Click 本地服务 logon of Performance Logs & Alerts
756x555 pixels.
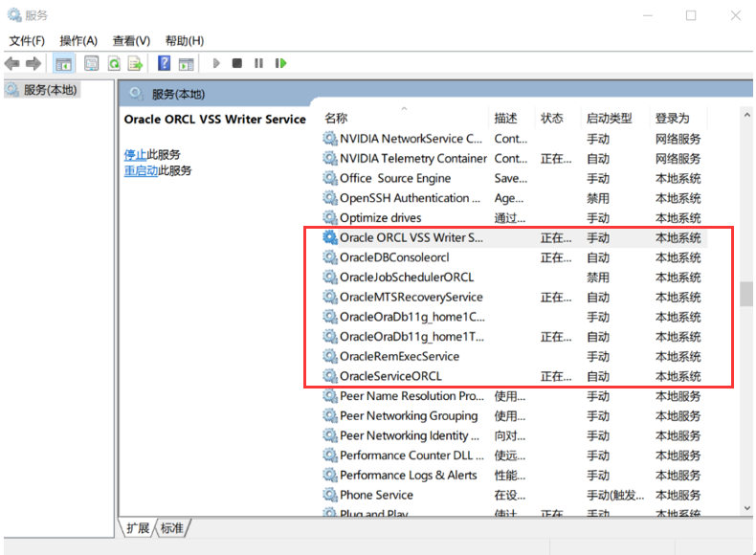coord(678,475)
